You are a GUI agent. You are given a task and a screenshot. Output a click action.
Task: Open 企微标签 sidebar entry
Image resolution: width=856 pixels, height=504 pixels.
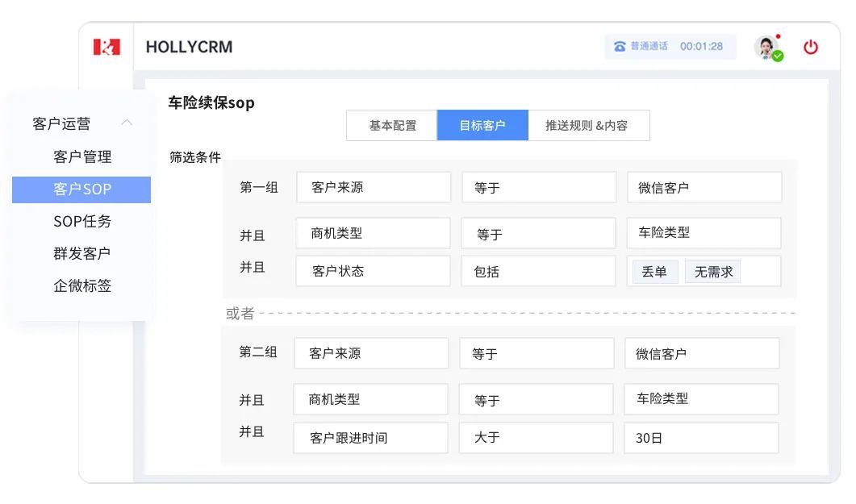[x=82, y=285]
